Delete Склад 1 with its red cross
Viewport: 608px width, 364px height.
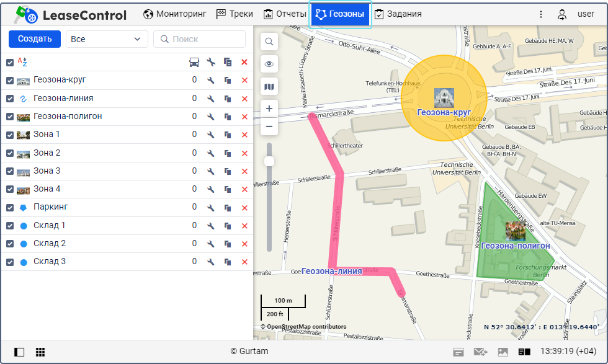pyautogui.click(x=244, y=226)
